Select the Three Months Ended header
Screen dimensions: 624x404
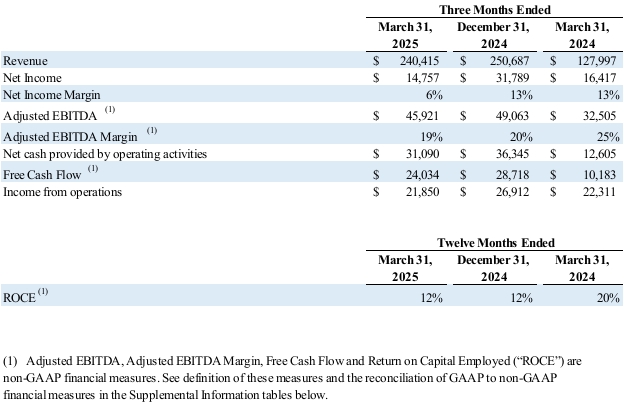pos(496,9)
